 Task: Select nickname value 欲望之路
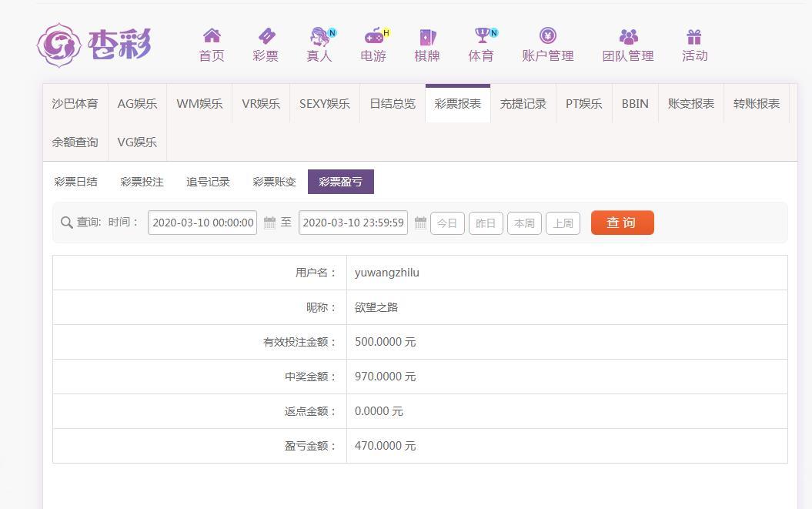(376, 307)
